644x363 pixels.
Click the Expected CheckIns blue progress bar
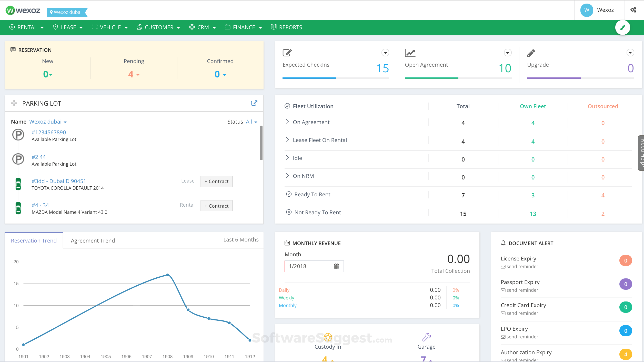coord(309,78)
